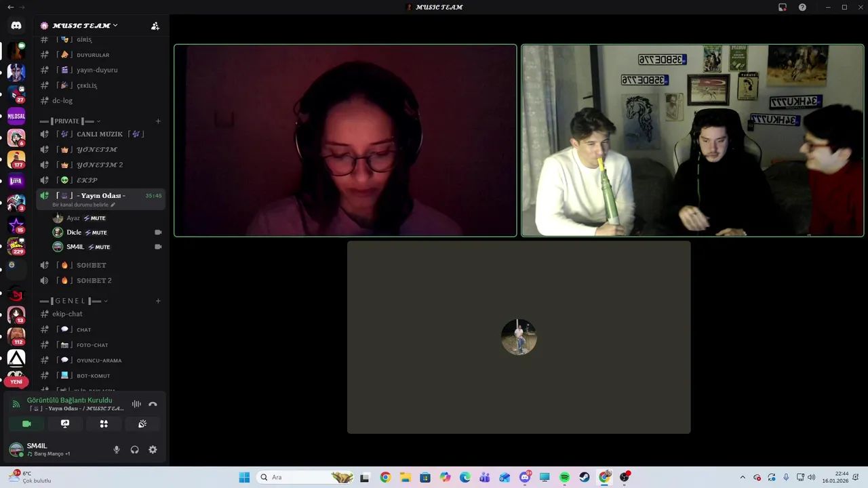Image resolution: width=868 pixels, height=488 pixels.
Task: Open Spotify from the taskbar
Action: (x=565, y=477)
